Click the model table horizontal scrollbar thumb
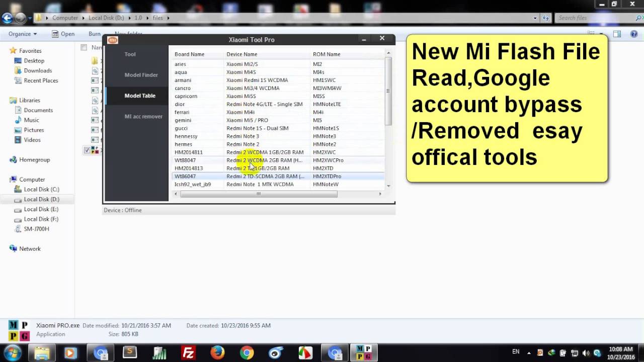 (259, 194)
